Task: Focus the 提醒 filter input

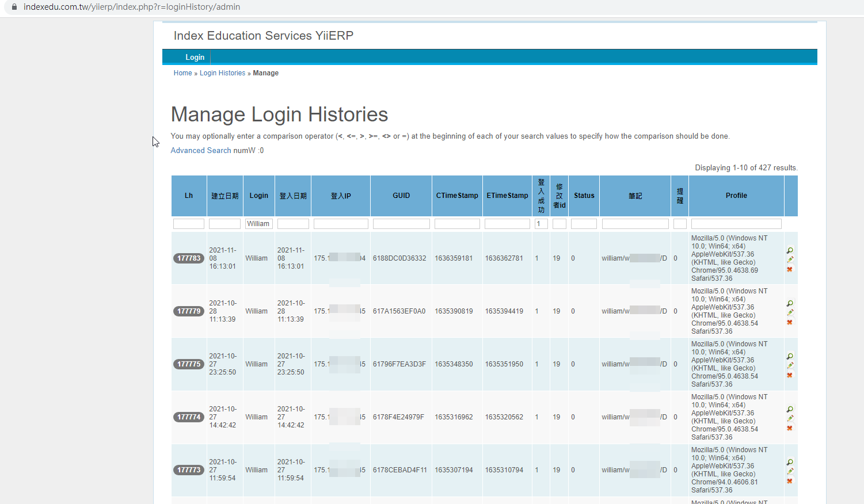Action: [x=680, y=224]
